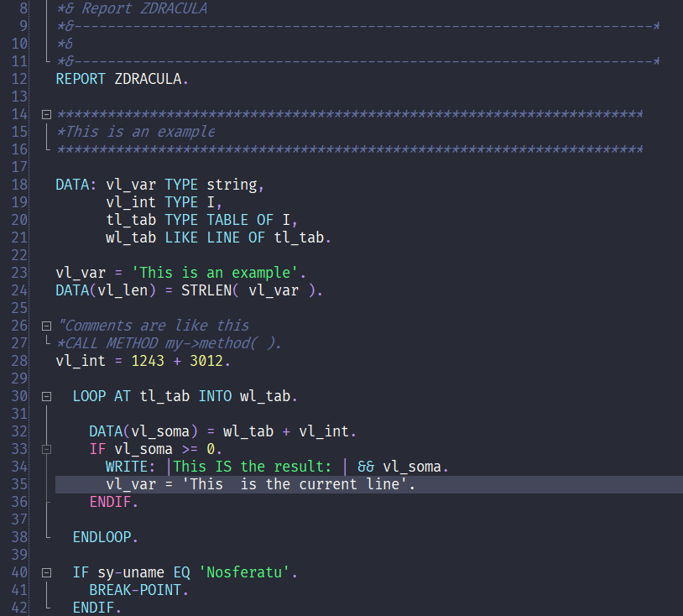This screenshot has width=683, height=616.
Task: Click the ENDLOOP statement
Action: click(102, 536)
